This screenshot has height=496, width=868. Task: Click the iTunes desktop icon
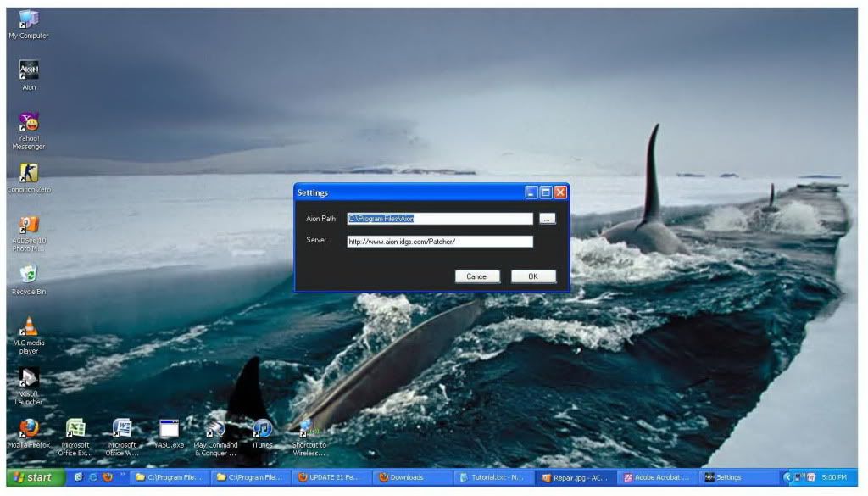pos(263,429)
